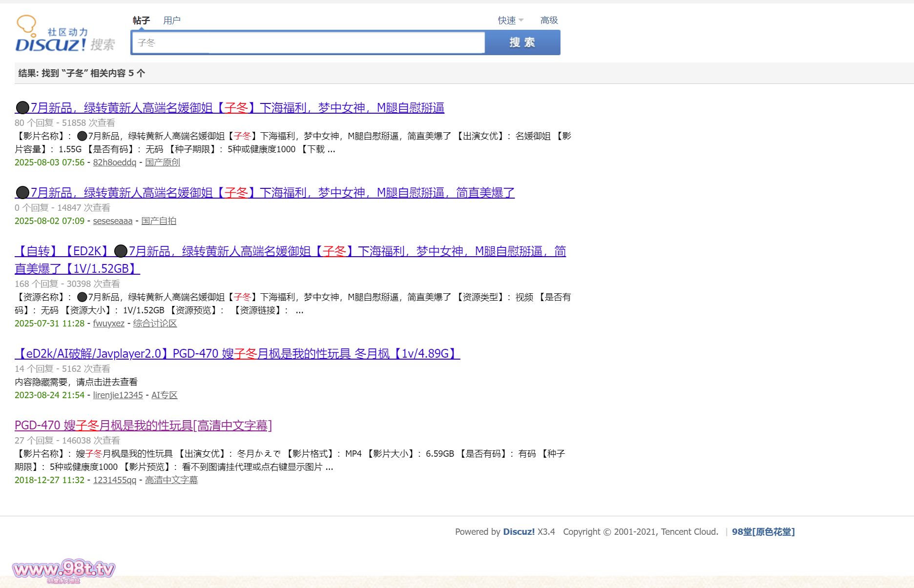The height and width of the screenshot is (588, 914).
Task: Open user lirenjie12345's profile link
Action: 118,395
